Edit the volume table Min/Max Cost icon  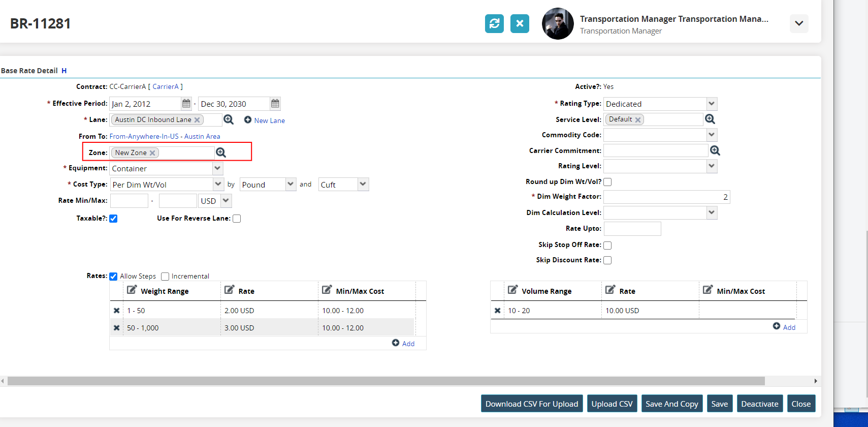pos(708,290)
